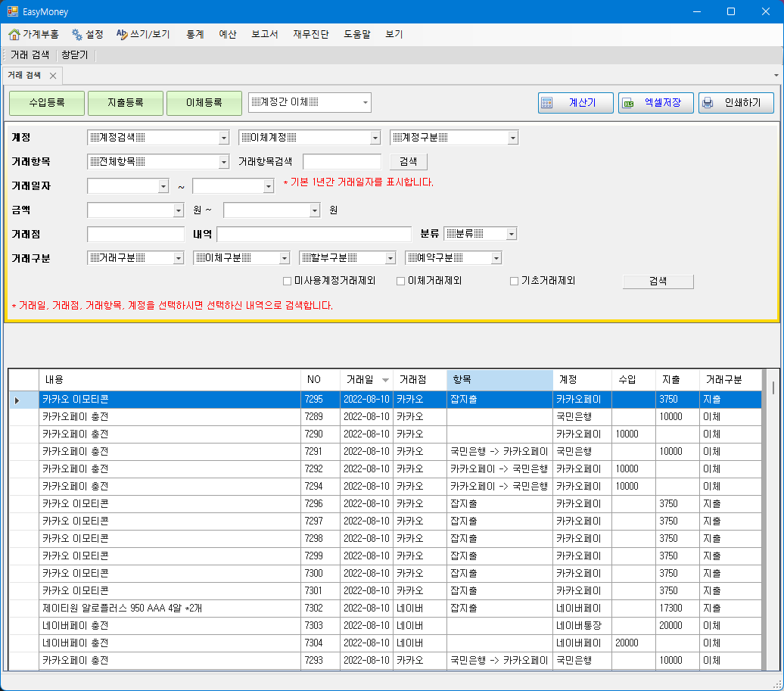Expand the 할부구분 dropdown
784x691 pixels.
pos(390,258)
